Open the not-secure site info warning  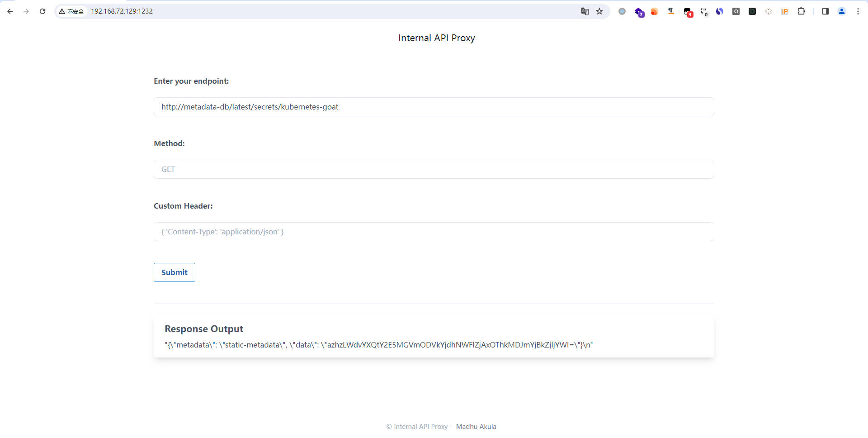71,11
